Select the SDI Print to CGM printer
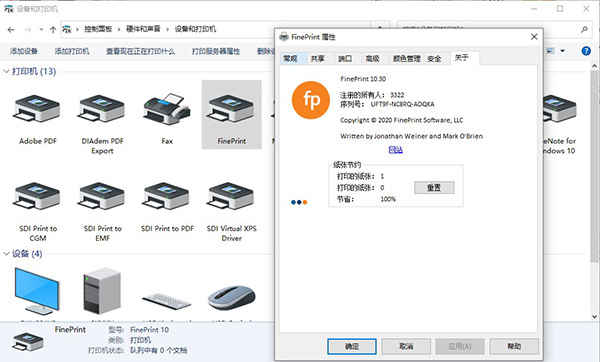Screen dimensions: 600x362 click(37, 196)
